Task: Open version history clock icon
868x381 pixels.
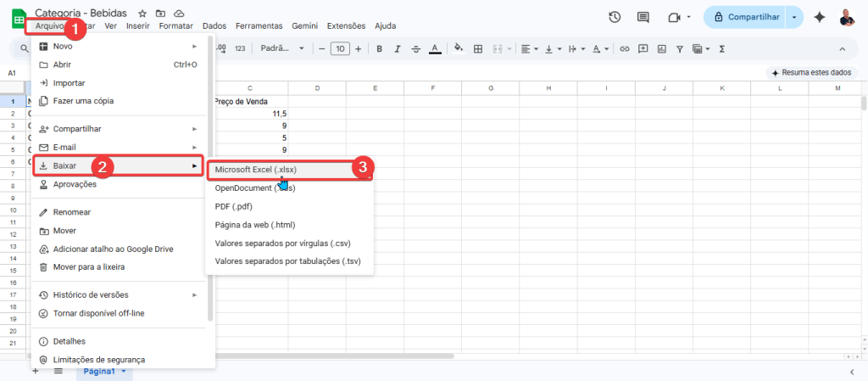Action: point(615,17)
